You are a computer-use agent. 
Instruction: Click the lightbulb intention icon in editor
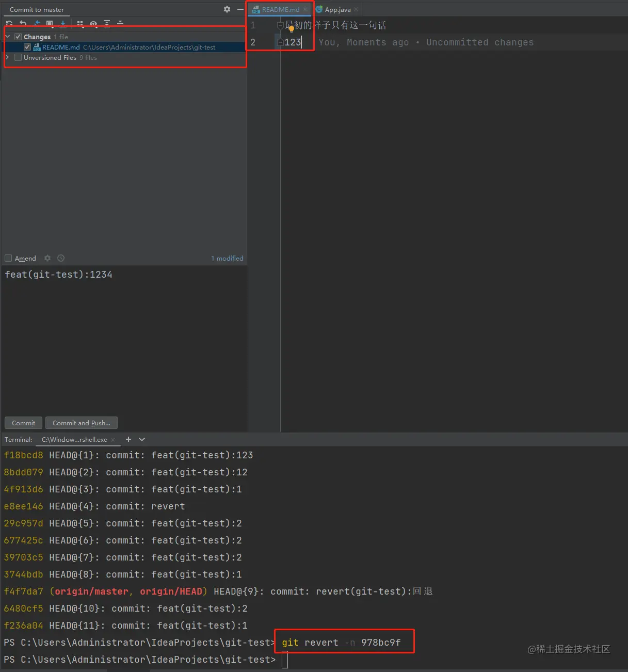tap(291, 29)
